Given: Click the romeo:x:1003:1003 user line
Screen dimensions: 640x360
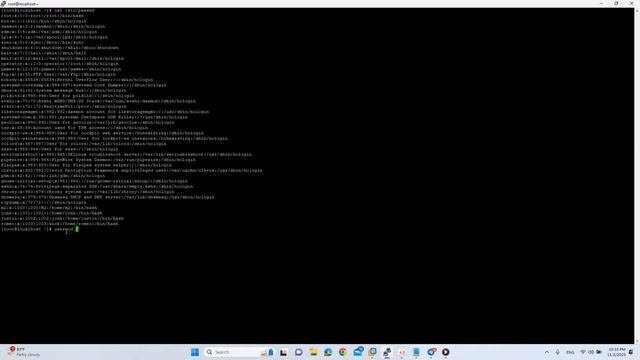Looking at the screenshot, I should 60,223.
